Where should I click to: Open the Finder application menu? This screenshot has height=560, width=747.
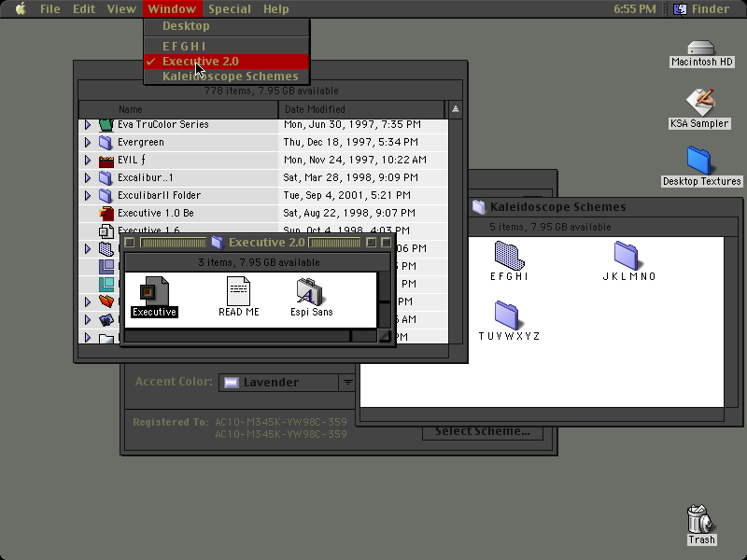coord(701,8)
